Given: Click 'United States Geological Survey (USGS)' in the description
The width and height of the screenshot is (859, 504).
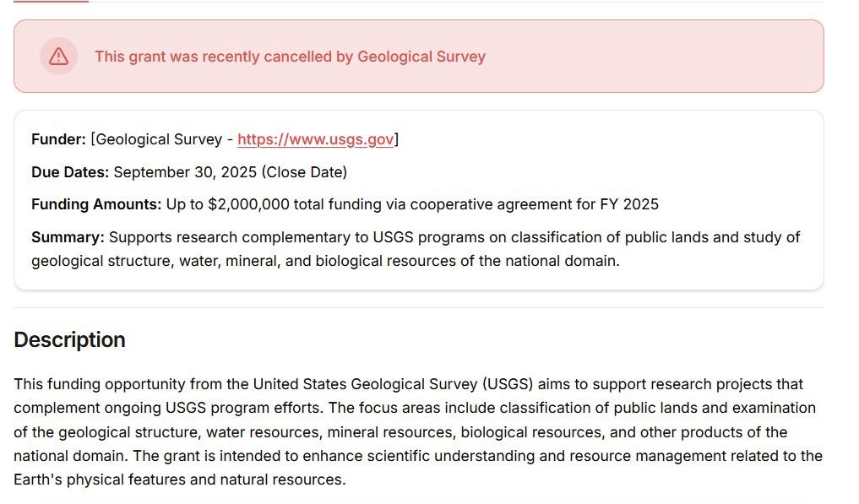Looking at the screenshot, I should coord(393,384).
